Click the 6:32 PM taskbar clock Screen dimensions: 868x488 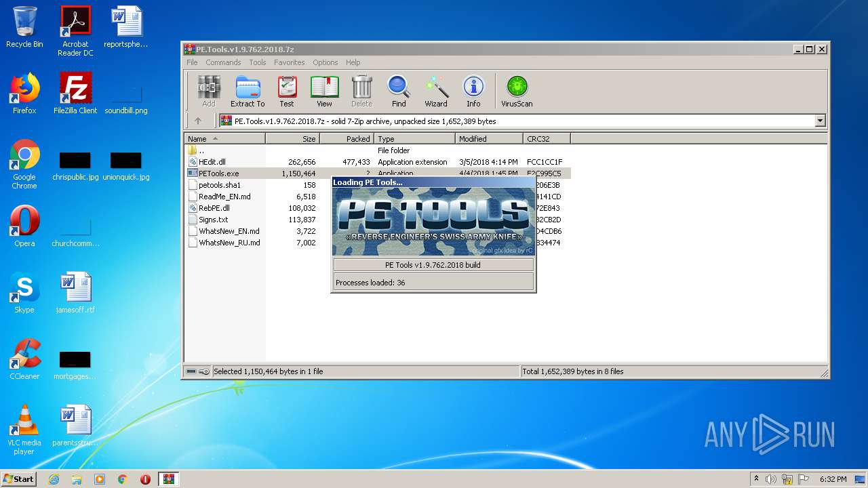click(833, 479)
